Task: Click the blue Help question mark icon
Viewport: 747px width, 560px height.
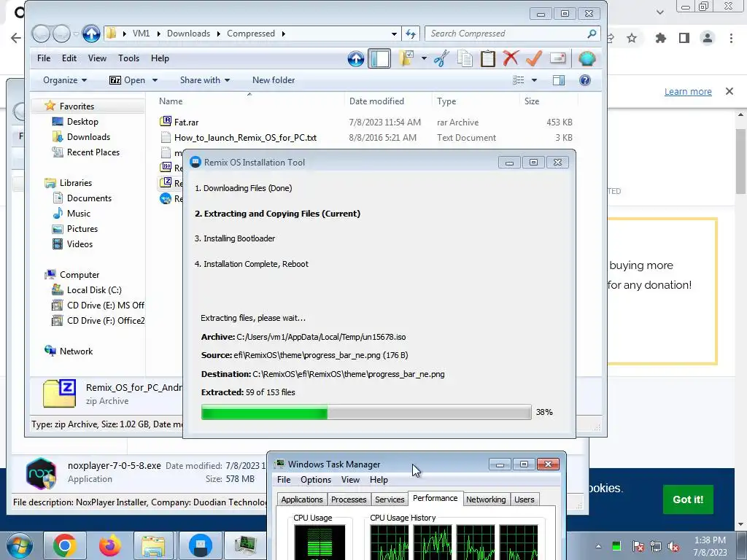Action: pyautogui.click(x=585, y=80)
